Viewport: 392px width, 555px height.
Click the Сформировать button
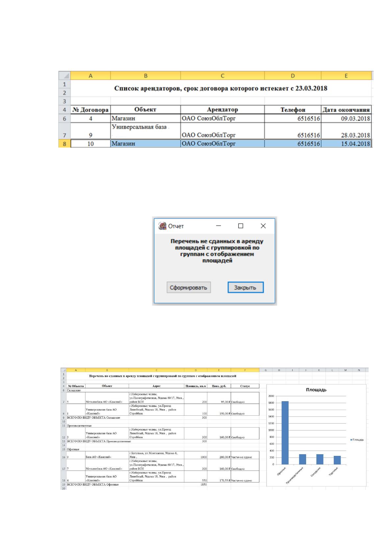pos(188,287)
